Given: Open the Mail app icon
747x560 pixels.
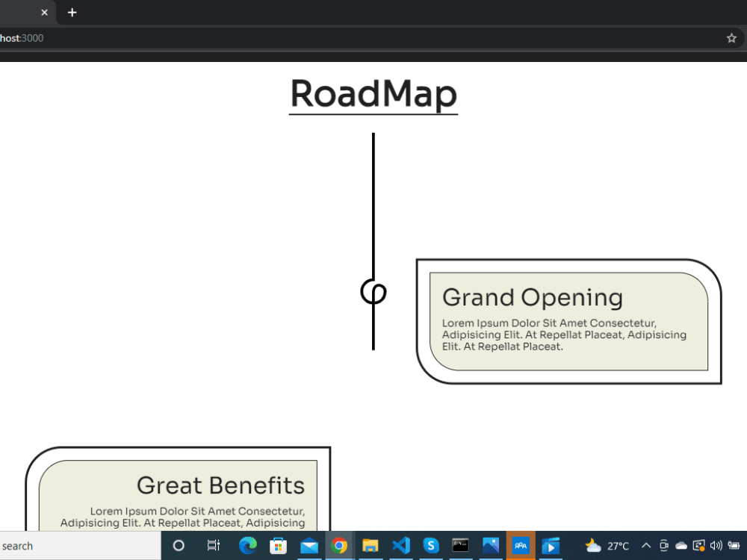Looking at the screenshot, I should pyautogui.click(x=309, y=546).
